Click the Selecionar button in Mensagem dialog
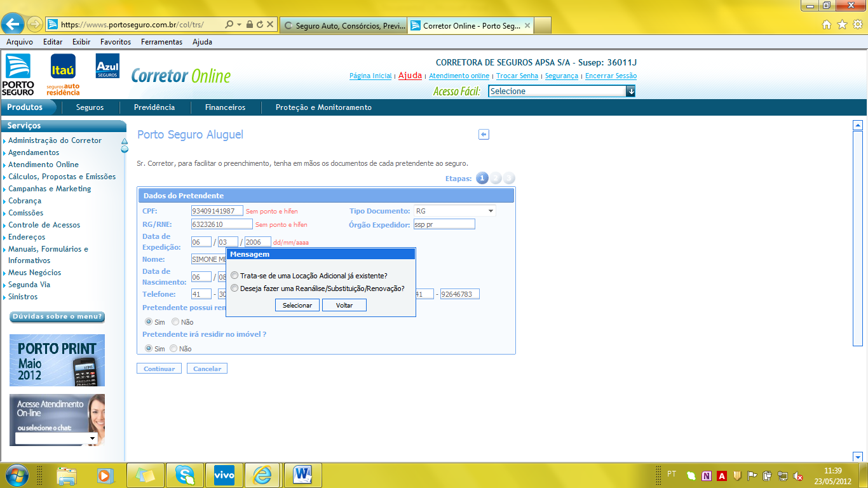 point(297,306)
